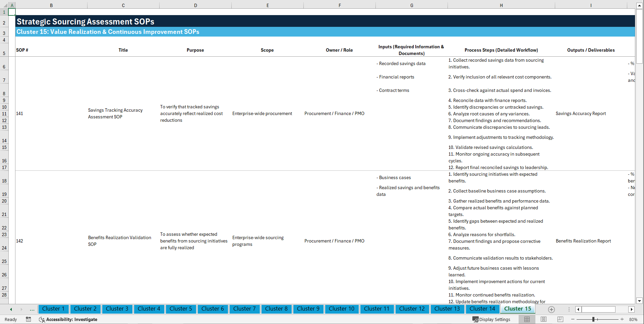Open Display Settings
Screen dimensions: 644x324
pos(491,319)
